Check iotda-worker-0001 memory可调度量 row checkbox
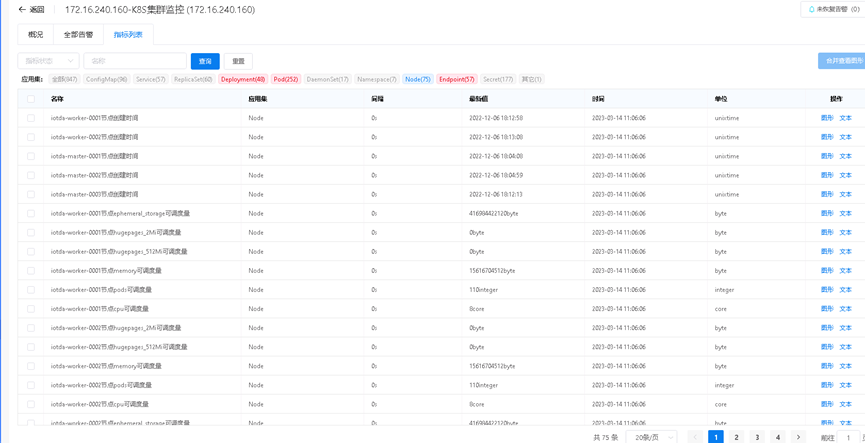Screen dimensions: 865x443 tap(31, 271)
